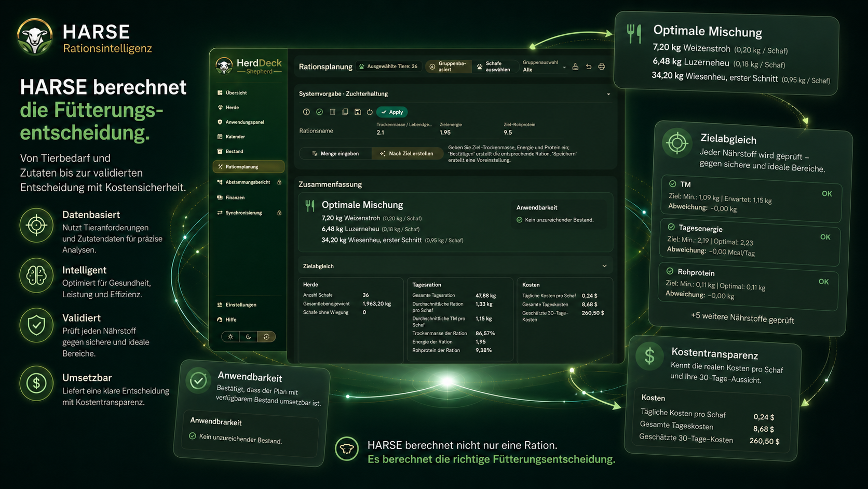Click the print icon
Viewport: 868px width, 489px height.
[x=602, y=67]
